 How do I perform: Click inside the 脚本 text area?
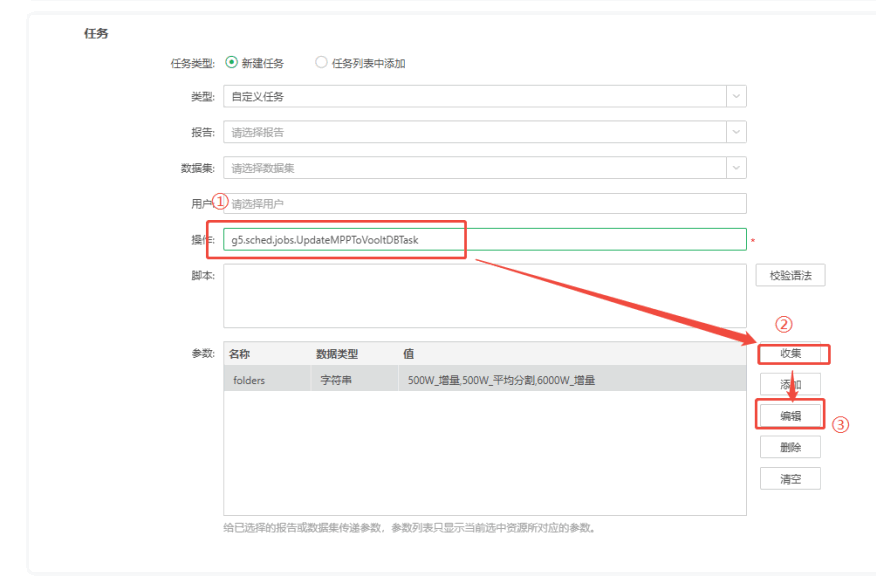[x=485, y=296]
